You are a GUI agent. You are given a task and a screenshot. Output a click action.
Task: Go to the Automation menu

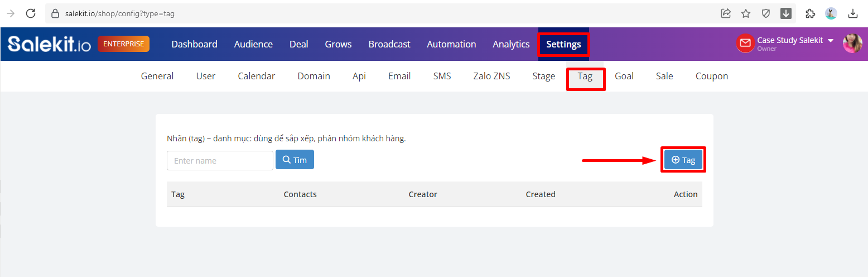click(451, 44)
